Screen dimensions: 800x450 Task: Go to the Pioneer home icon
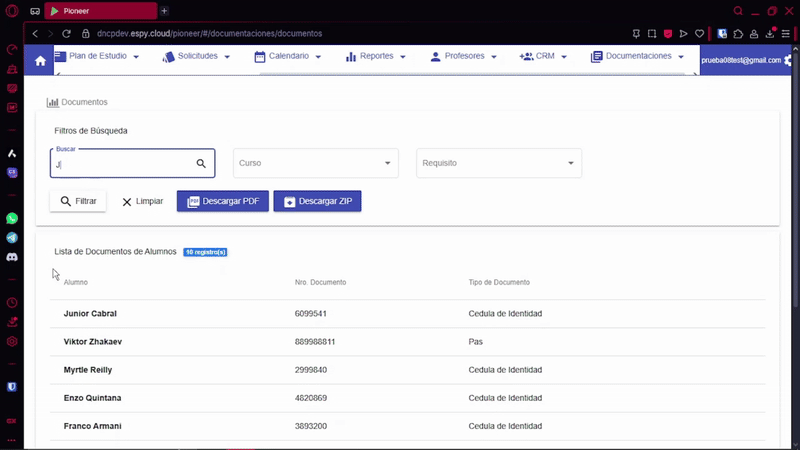tap(40, 60)
